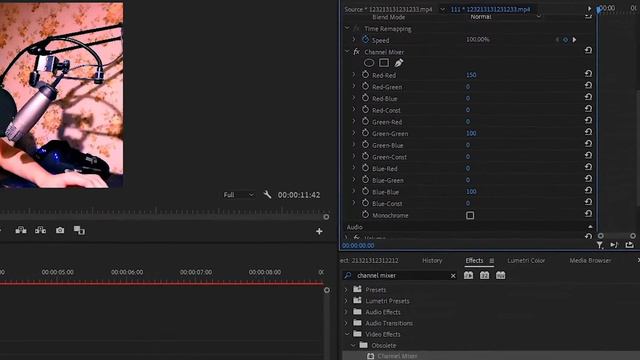Collapse Channel Mixer effect section

pos(347,51)
